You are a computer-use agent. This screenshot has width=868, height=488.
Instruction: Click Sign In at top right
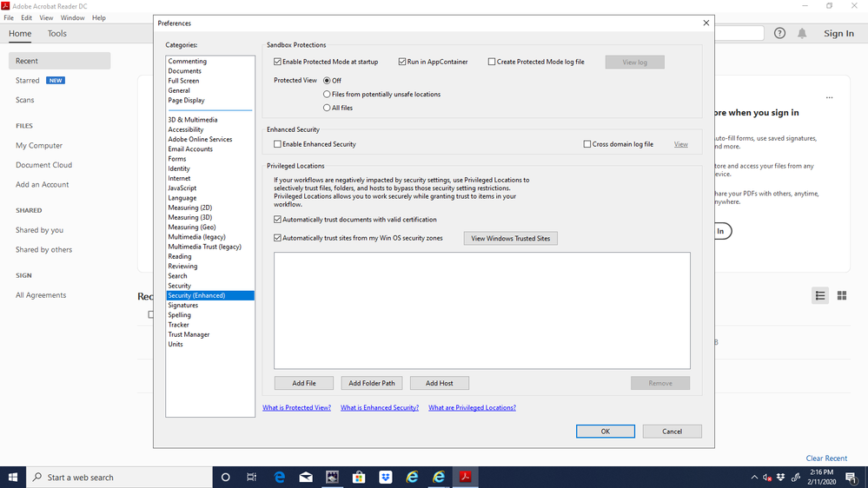pyautogui.click(x=838, y=33)
